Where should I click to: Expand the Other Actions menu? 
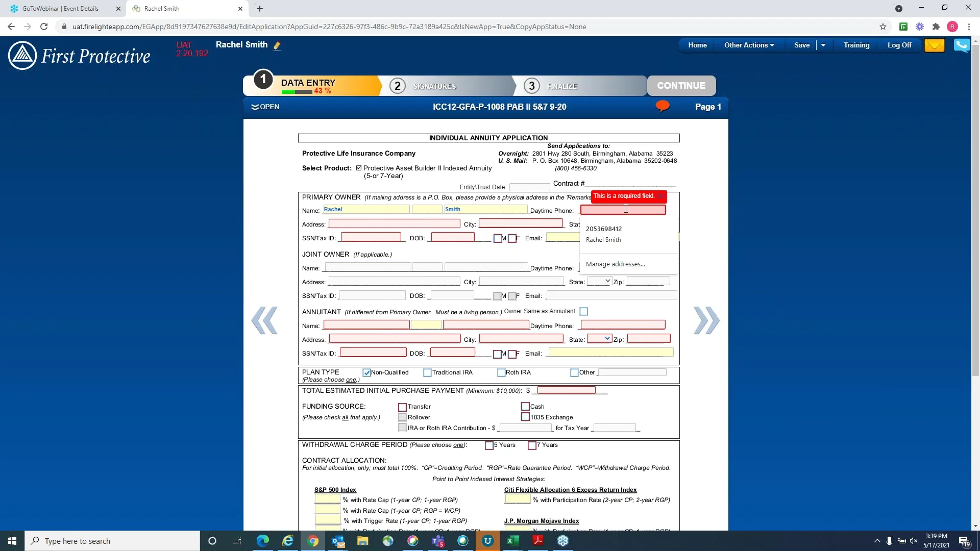coord(749,45)
